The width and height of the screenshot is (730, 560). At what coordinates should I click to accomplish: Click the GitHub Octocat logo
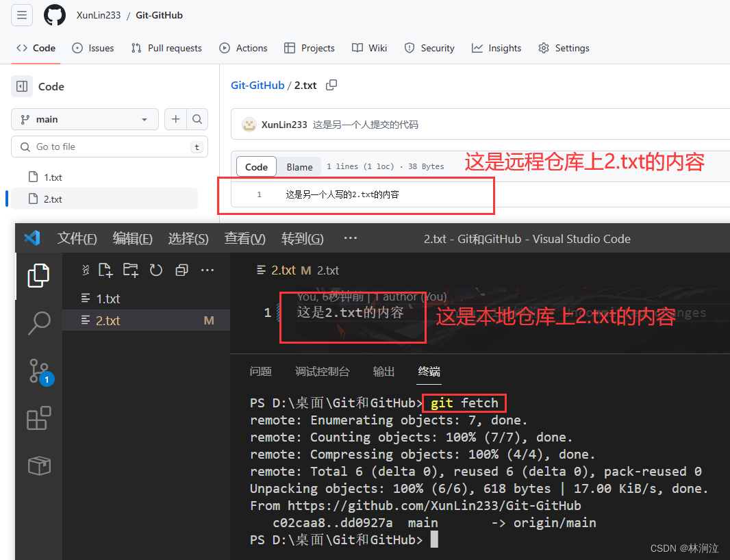click(55, 15)
